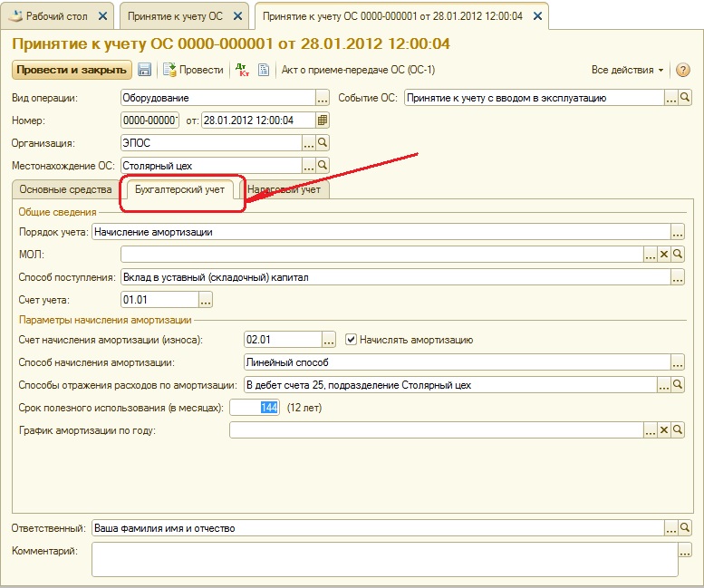This screenshot has width=704, height=588.
Task: Click Провести и закрыть button
Action: (x=72, y=70)
